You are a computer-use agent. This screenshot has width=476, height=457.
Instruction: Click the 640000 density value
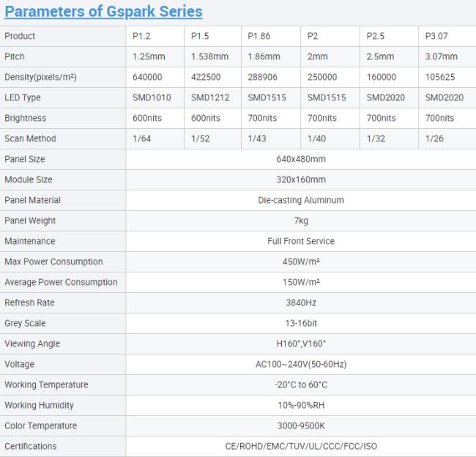point(147,77)
